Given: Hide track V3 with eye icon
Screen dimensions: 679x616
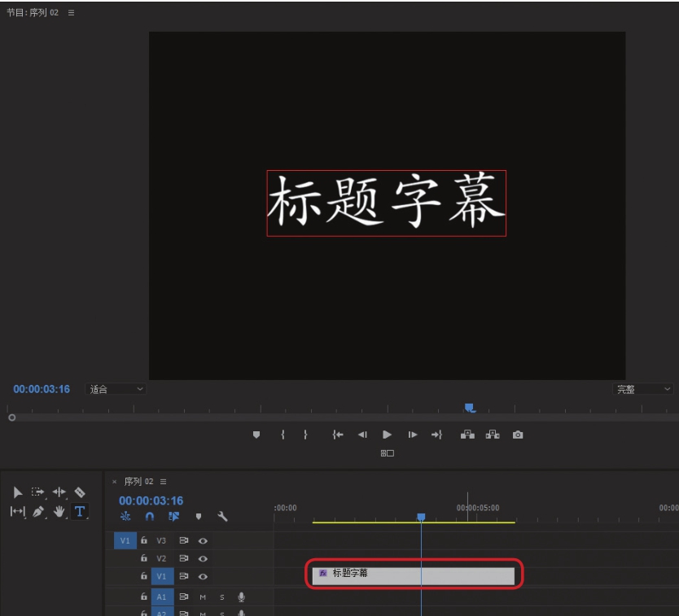Looking at the screenshot, I should (203, 540).
